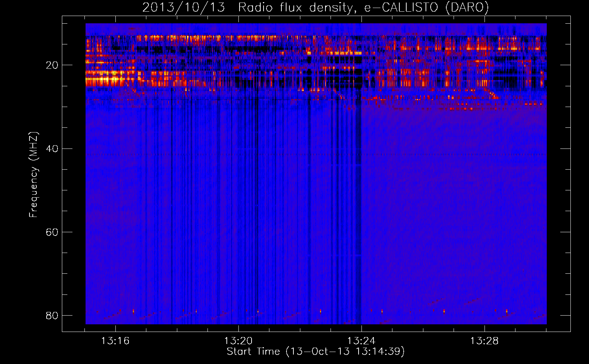Click the 20 MHz frequency tick label

point(52,65)
